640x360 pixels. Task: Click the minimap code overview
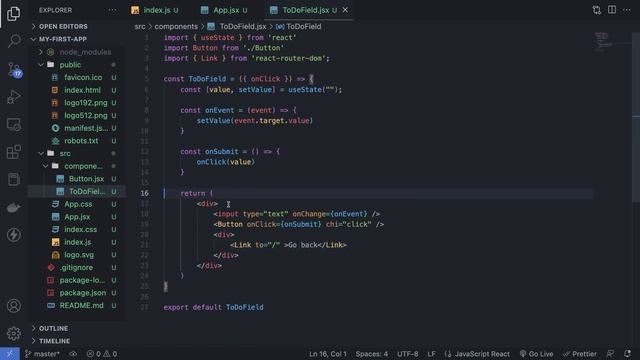coord(603,42)
